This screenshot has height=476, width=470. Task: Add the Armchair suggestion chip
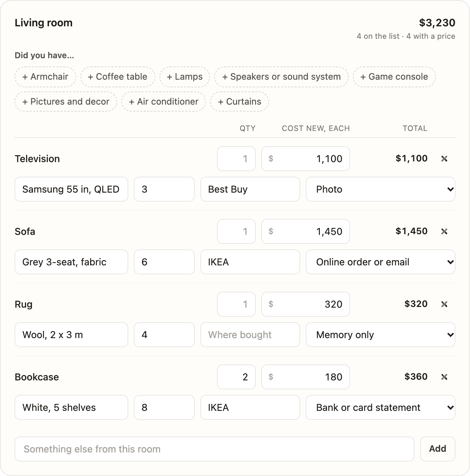(45, 77)
